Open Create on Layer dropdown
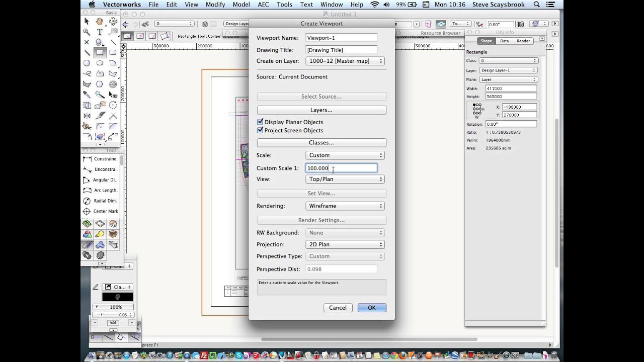 coord(345,61)
